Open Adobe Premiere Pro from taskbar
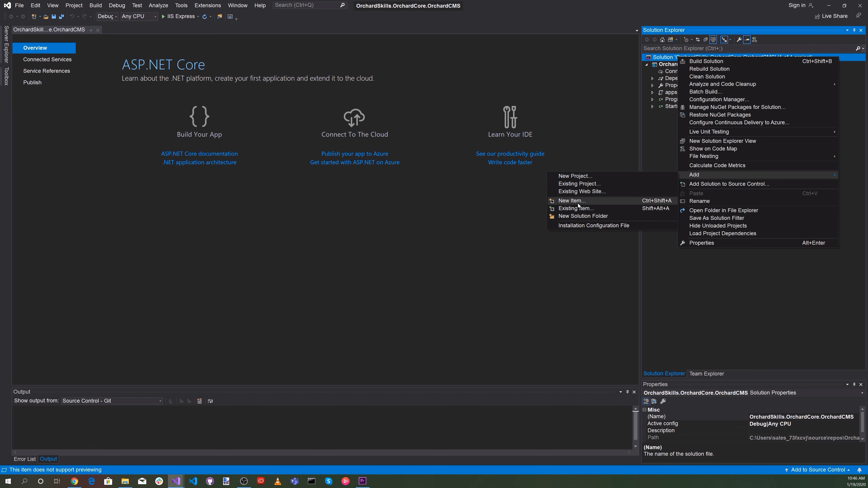868x488 pixels. 363,481
